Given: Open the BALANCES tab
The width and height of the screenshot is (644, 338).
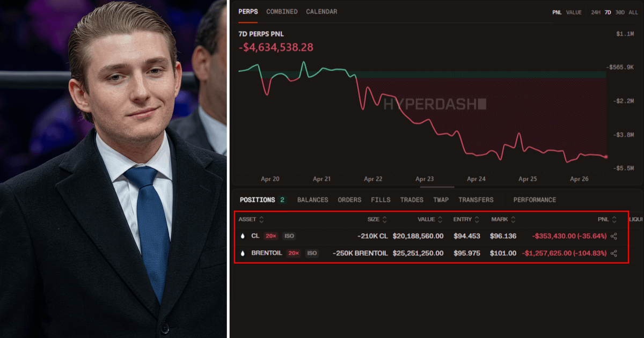Looking at the screenshot, I should click(312, 200).
